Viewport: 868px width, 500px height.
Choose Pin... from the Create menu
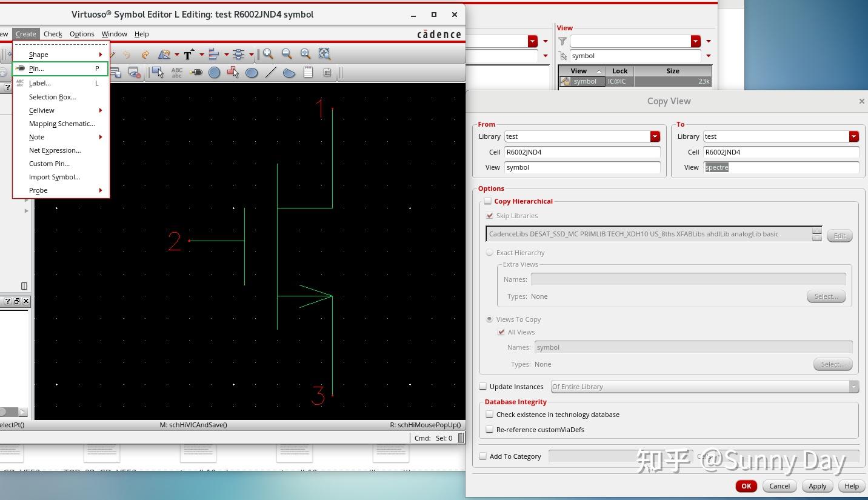[36, 68]
